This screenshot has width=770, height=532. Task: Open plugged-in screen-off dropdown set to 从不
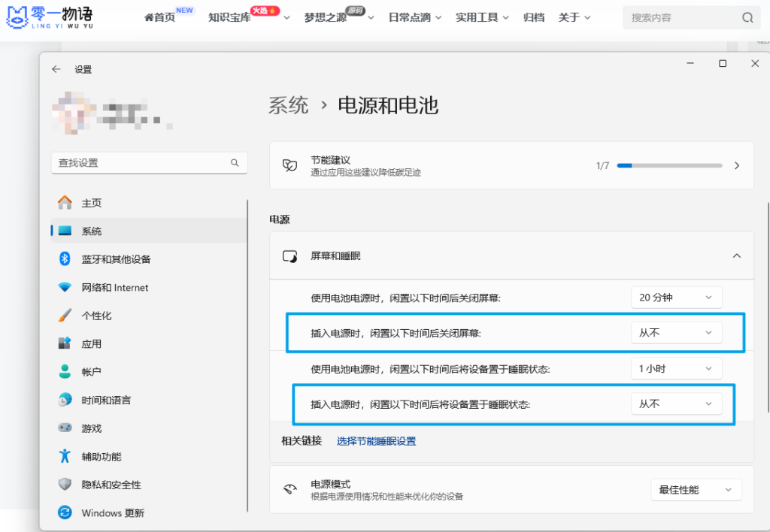click(x=676, y=333)
